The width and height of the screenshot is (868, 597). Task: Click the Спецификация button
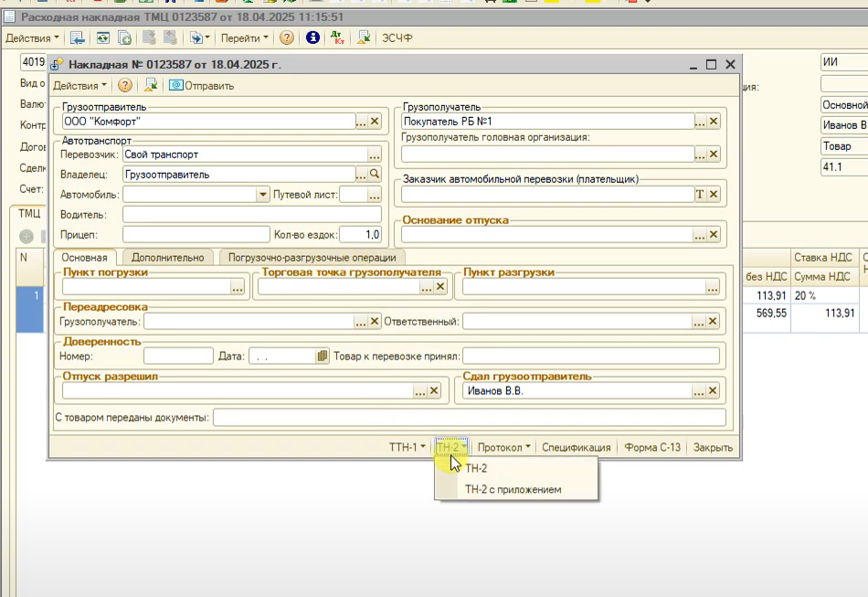577,447
